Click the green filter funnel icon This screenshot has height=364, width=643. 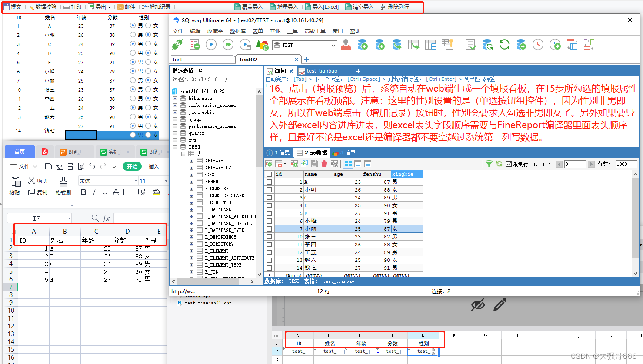pyautogui.click(x=489, y=164)
